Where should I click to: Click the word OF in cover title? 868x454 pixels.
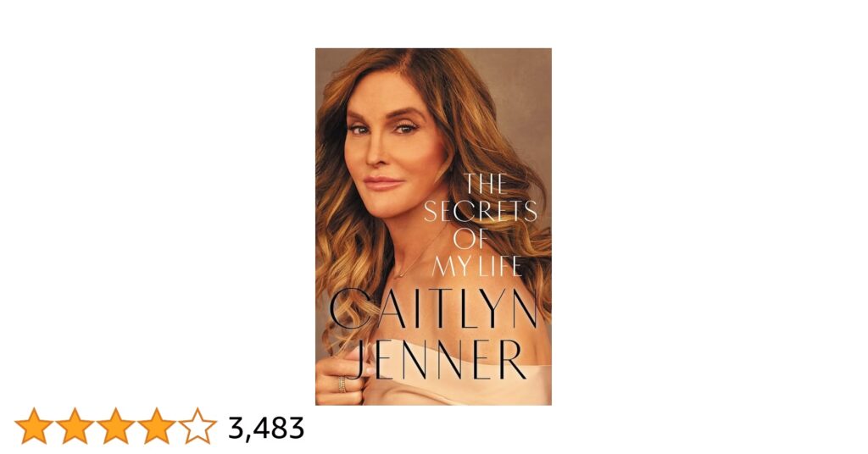tap(470, 239)
